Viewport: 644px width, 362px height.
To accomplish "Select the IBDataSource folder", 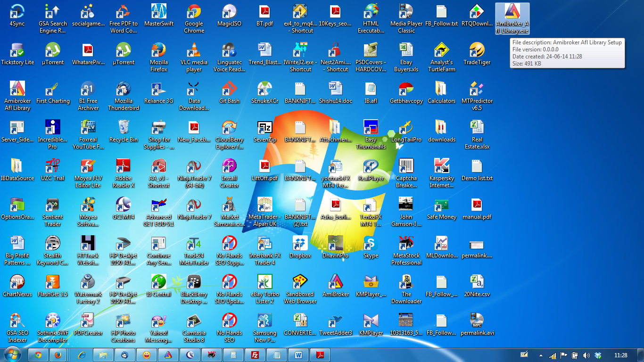I will click(17, 170).
